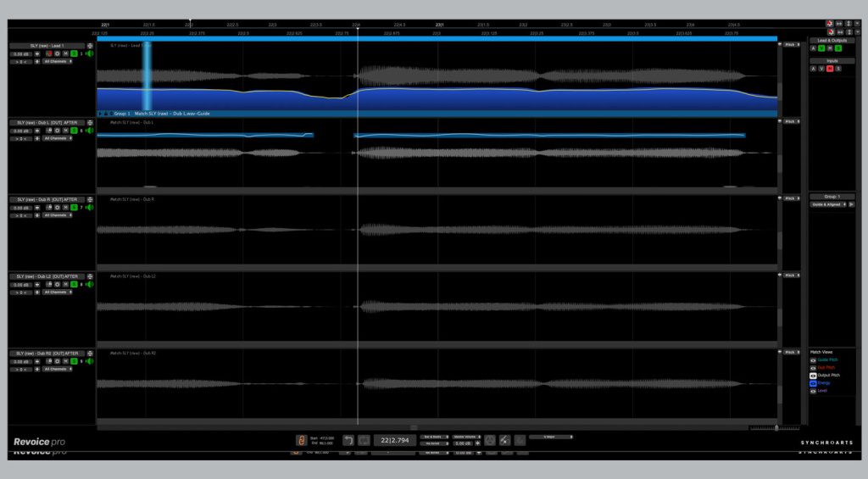
Task: Open Pitch dropdown on Dub R track
Action: (793, 198)
